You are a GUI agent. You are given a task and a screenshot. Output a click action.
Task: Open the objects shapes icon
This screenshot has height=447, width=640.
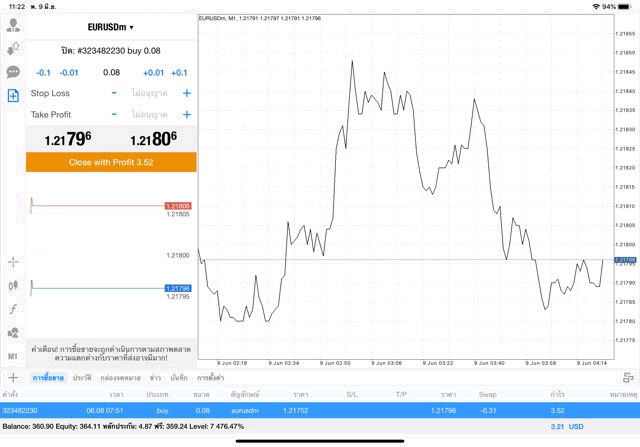pyautogui.click(x=13, y=333)
